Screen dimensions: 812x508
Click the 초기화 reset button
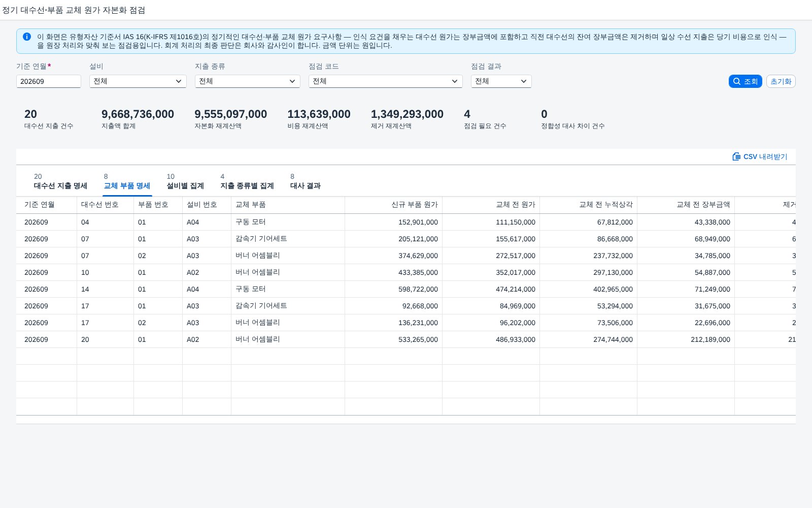[781, 81]
